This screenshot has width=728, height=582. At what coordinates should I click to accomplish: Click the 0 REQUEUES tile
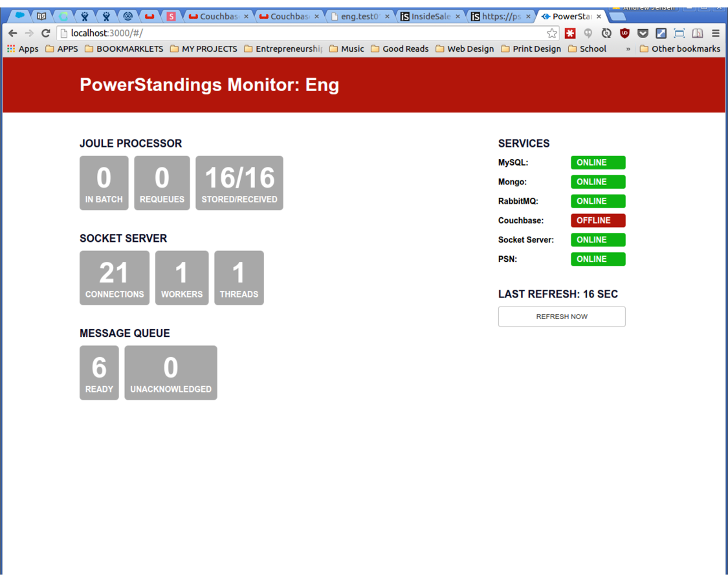(162, 183)
